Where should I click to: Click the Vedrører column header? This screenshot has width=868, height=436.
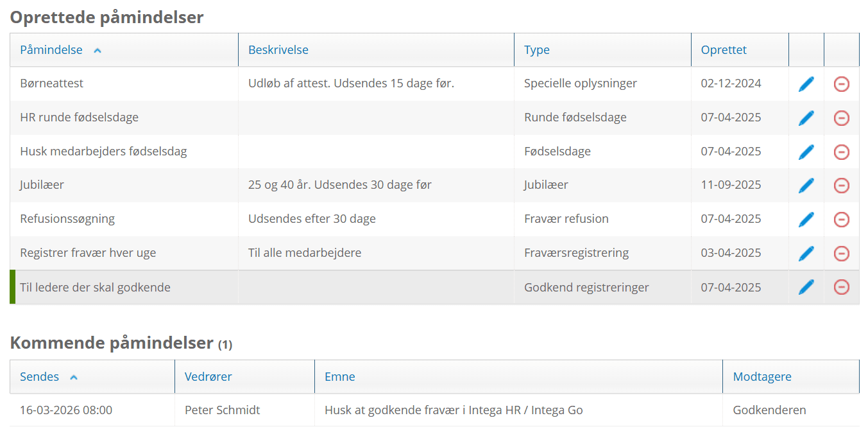208,377
